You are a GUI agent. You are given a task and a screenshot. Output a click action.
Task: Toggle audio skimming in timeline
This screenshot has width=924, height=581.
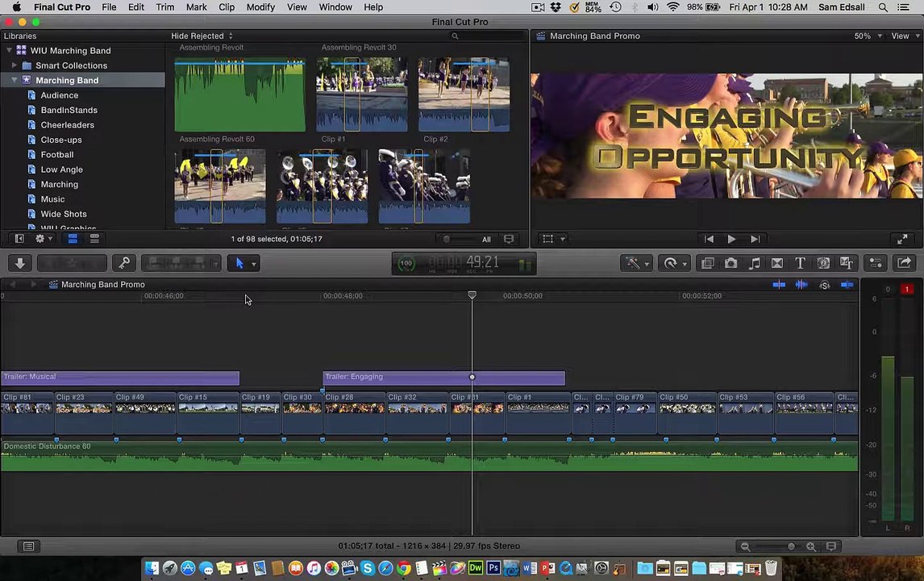[801, 285]
